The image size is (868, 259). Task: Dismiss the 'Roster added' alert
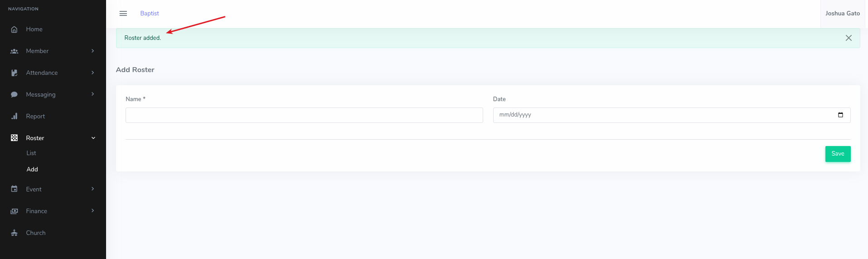849,38
